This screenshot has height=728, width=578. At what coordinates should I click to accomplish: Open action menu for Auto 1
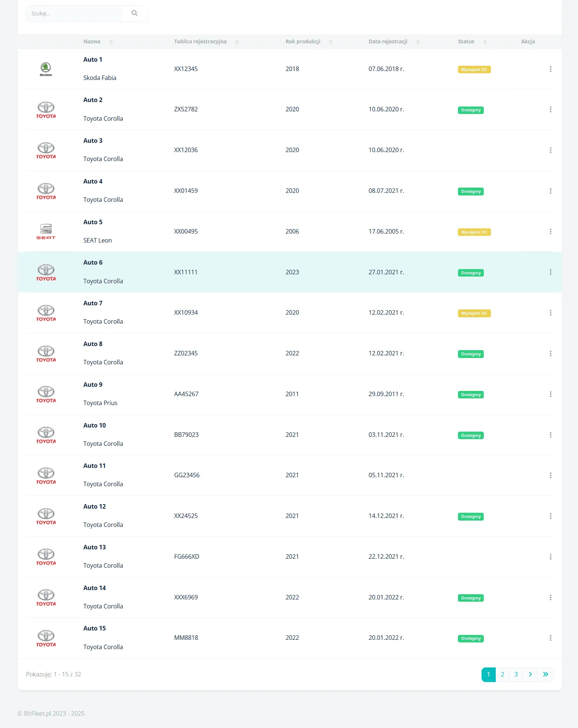[550, 69]
